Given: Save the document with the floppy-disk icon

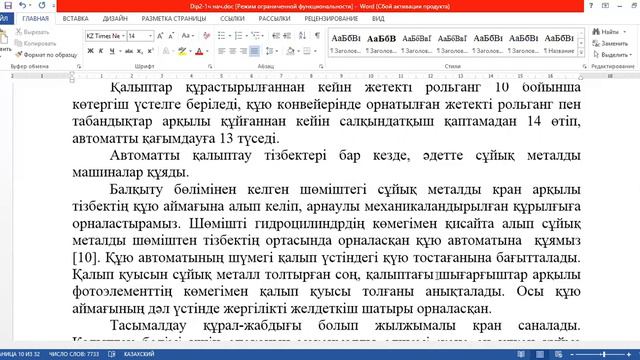Looking at the screenshot, I should tap(8, 5).
